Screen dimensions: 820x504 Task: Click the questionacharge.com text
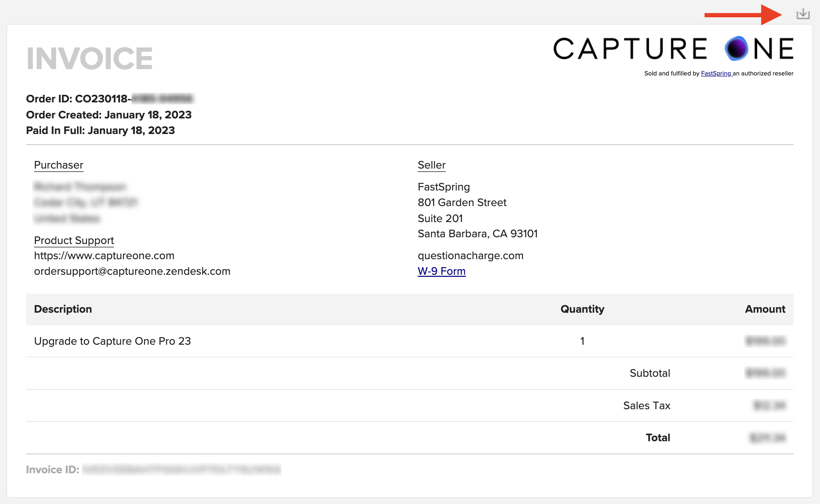[471, 255]
